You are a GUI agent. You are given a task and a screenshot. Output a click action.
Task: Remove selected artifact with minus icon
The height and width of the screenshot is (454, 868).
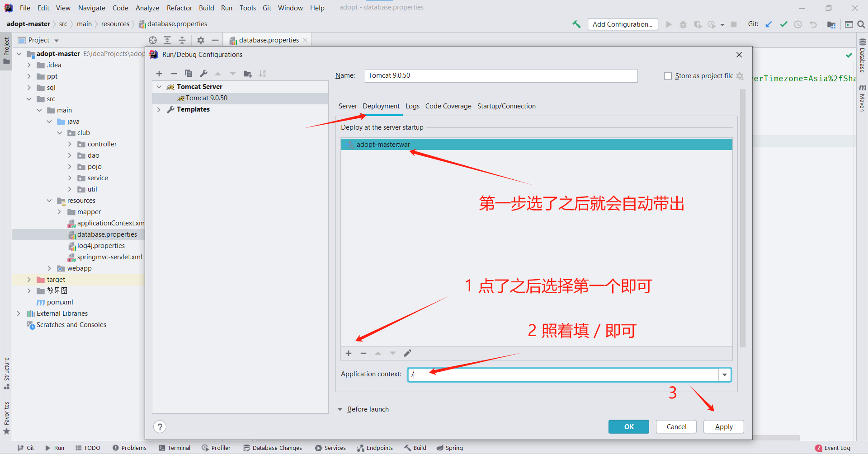[x=363, y=353]
